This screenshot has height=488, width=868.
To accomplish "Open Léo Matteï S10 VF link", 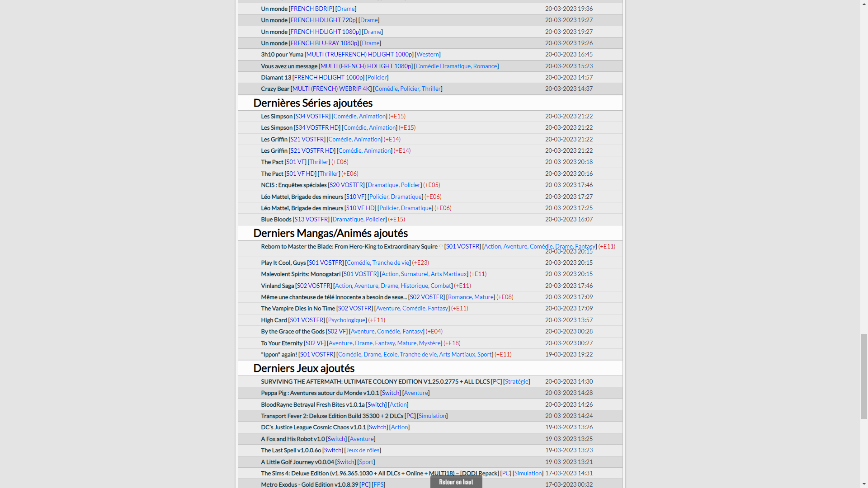I will [x=355, y=197].
